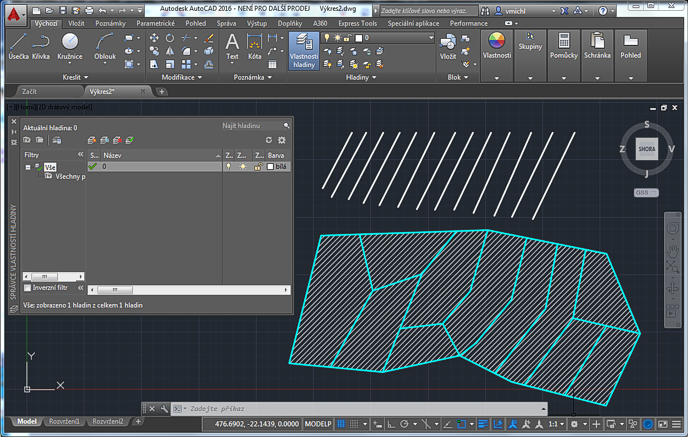688x437 pixels.
Task: Toggle object snap in status bar
Action: (x=461, y=424)
